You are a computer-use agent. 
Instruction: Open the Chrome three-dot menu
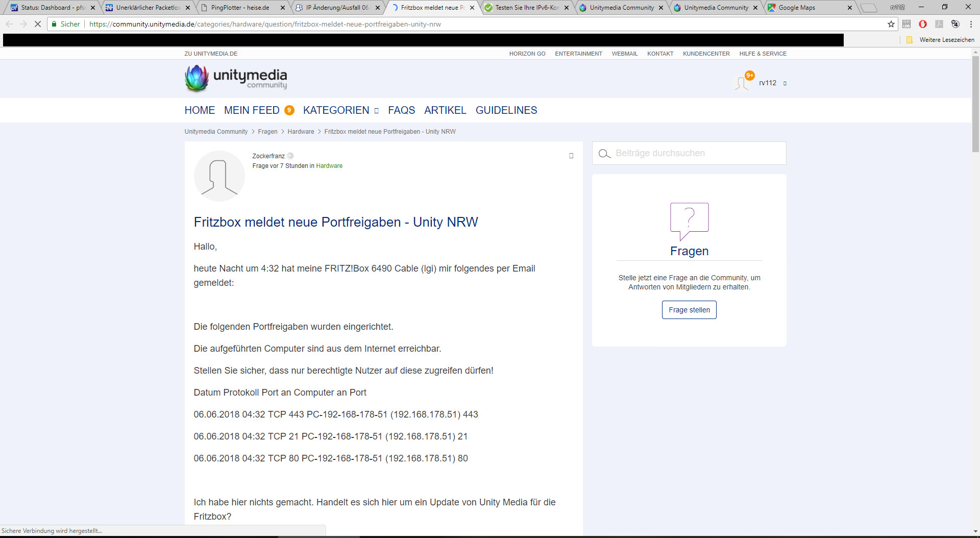click(971, 24)
